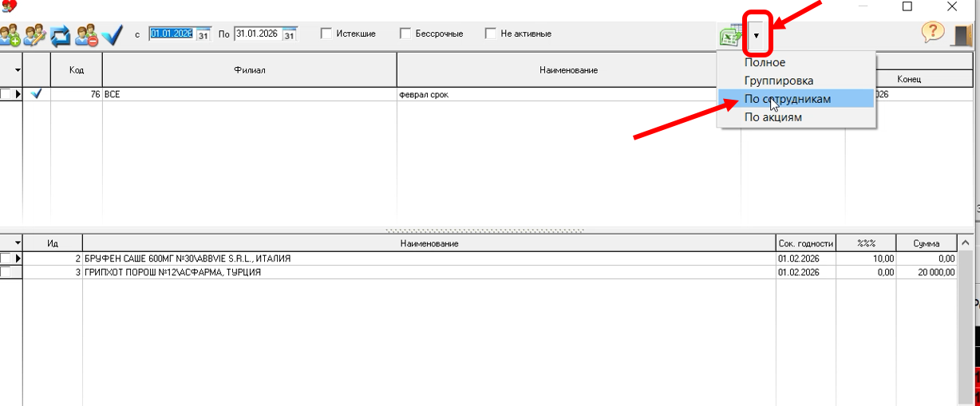Open the lower grid column selector dropdown

tap(18, 243)
